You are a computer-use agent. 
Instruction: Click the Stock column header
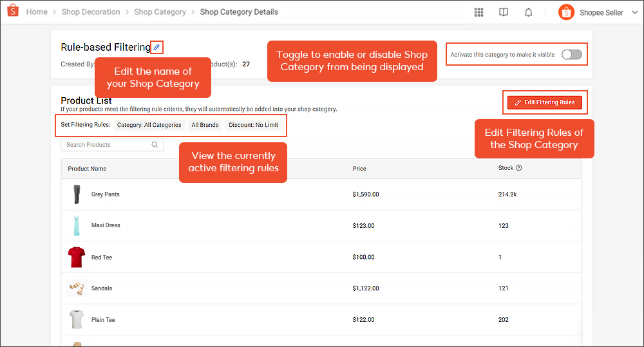coord(506,167)
